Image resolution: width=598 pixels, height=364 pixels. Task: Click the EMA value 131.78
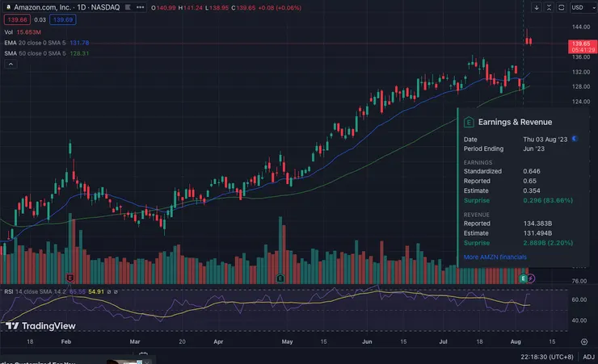point(79,43)
